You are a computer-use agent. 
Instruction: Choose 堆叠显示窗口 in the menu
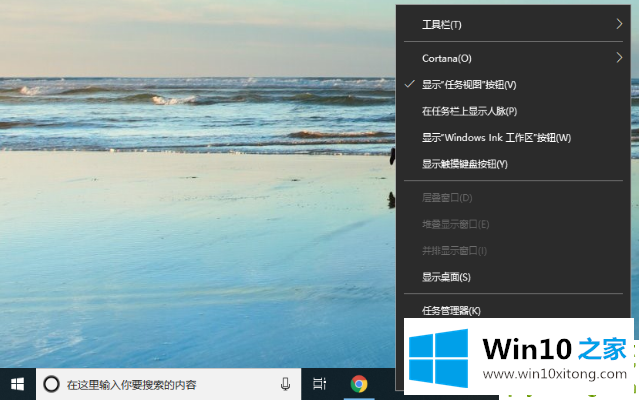(x=455, y=224)
